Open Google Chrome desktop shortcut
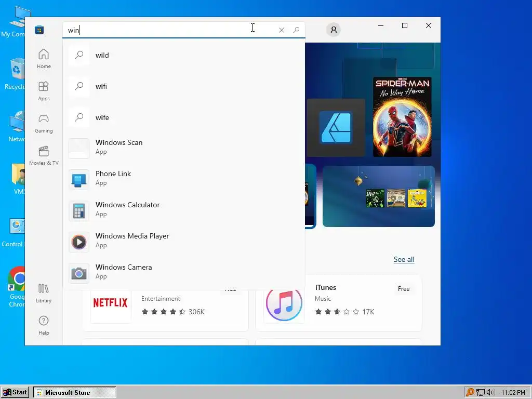 coord(15,287)
